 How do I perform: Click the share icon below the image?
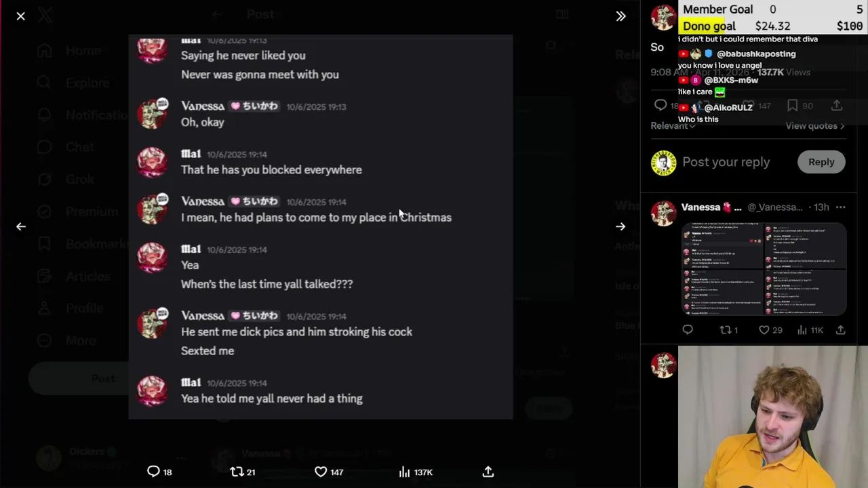[488, 472]
